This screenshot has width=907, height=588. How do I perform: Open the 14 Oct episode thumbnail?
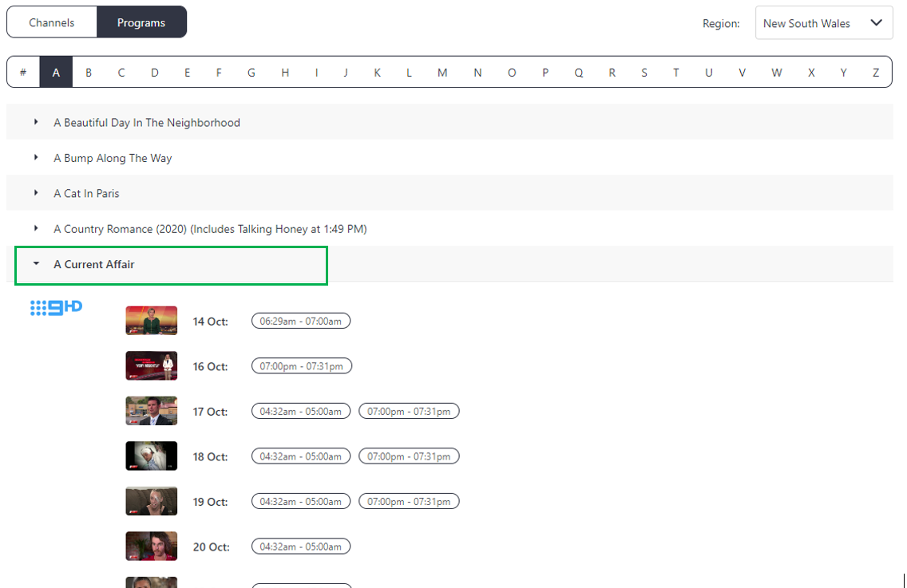coord(152,321)
